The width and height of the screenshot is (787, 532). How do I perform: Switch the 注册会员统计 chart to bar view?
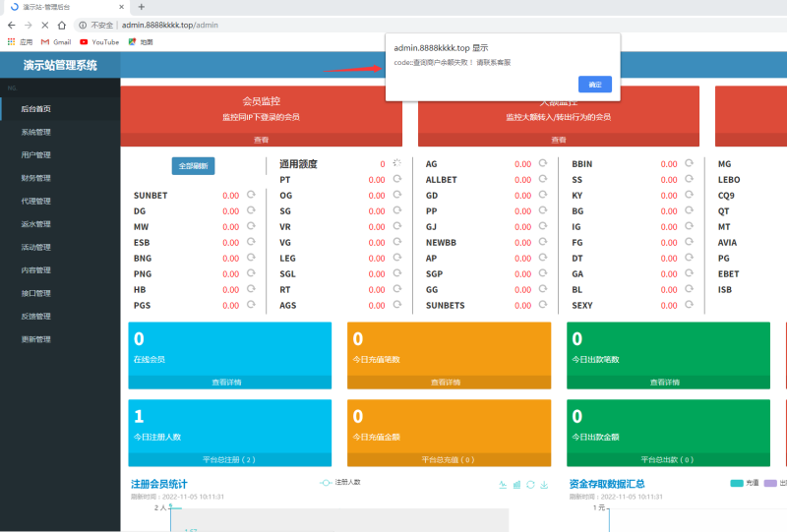pyautogui.click(x=517, y=485)
